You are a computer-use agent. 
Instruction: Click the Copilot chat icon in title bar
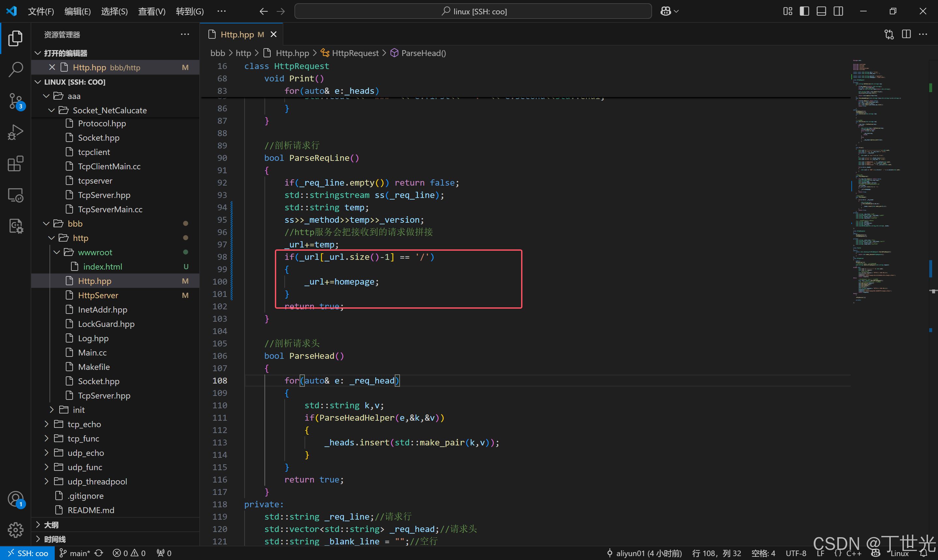665,11
